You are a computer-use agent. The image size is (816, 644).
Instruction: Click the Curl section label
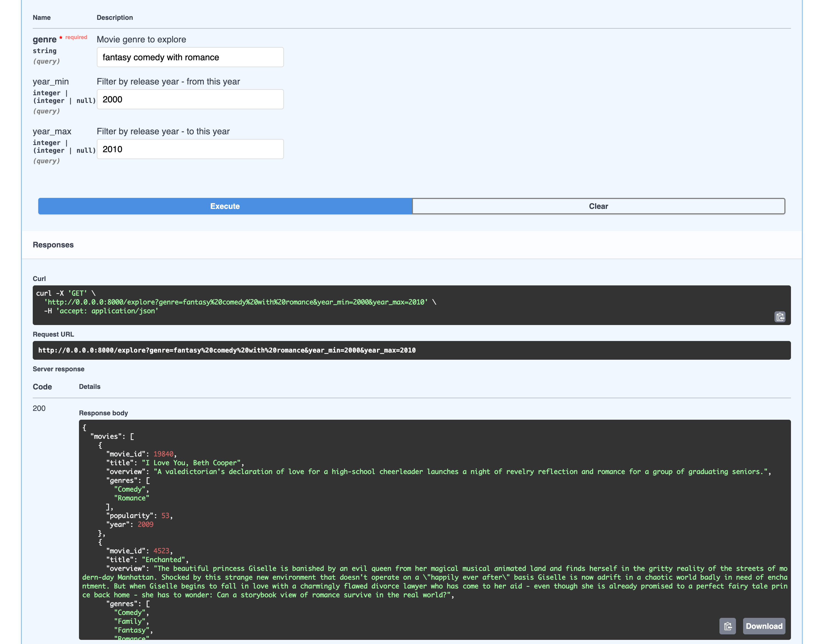39,278
